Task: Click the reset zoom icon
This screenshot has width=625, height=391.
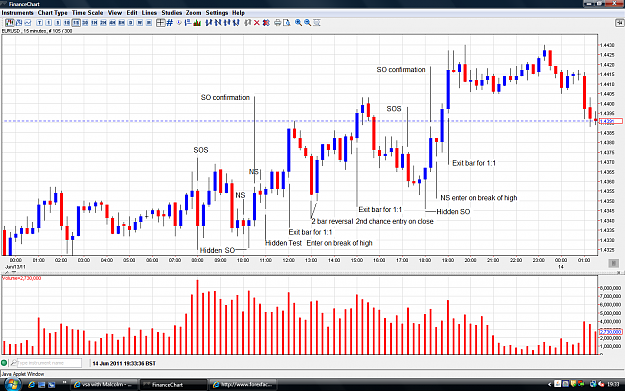Action: (317, 23)
